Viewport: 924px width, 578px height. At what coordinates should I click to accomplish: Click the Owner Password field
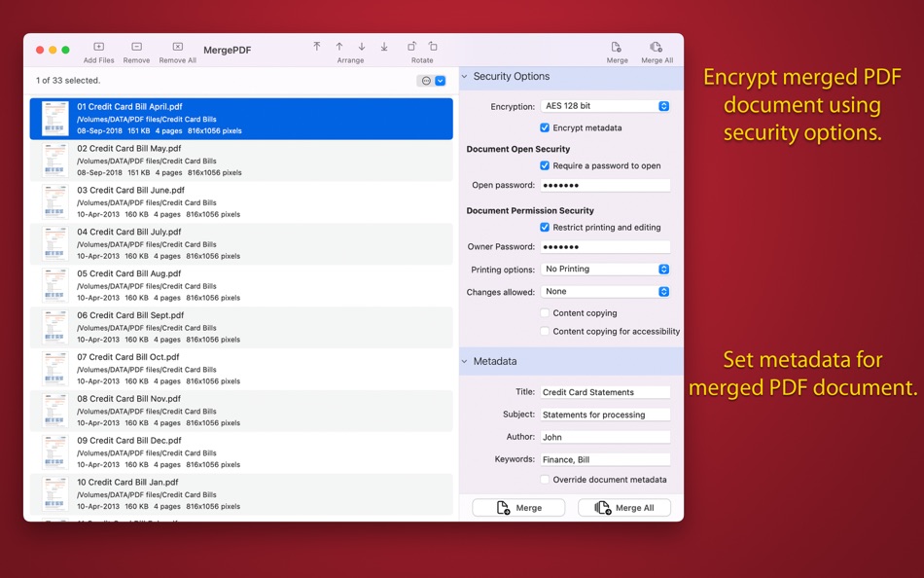605,246
